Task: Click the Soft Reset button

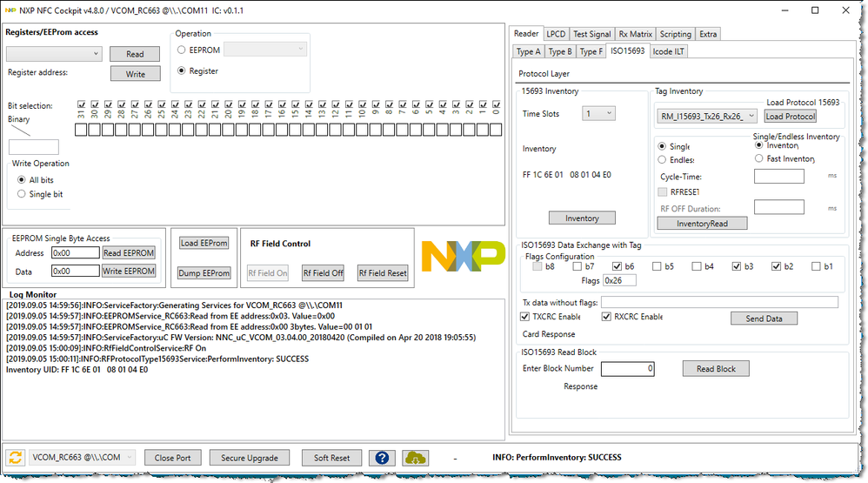Action: 331,458
